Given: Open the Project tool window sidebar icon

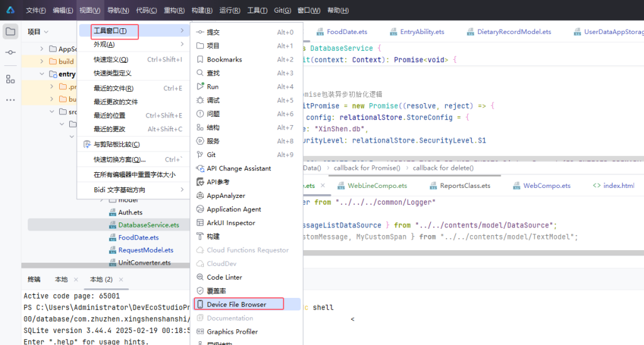Looking at the screenshot, I should pyautogui.click(x=11, y=31).
